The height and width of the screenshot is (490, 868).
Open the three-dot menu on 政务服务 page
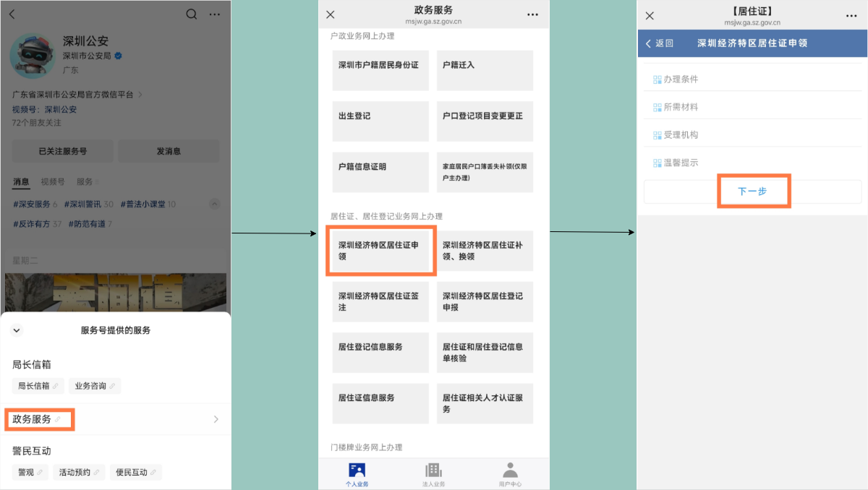[x=533, y=14]
